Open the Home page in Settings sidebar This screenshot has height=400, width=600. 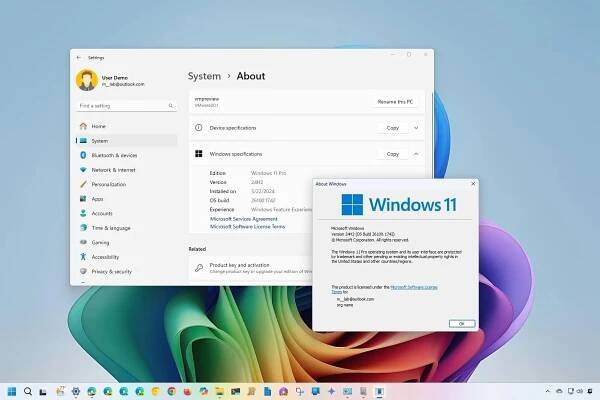[98, 126]
